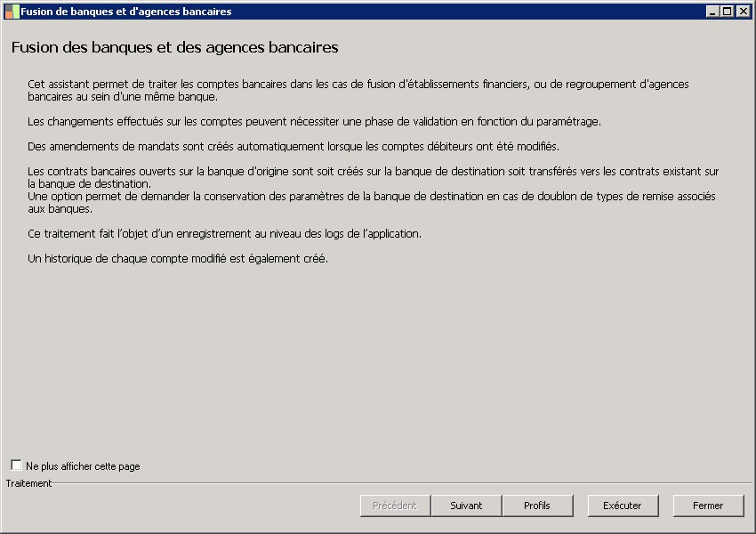756x534 pixels.
Task: Maximize the Fusion de banques window
Action: 727,12
